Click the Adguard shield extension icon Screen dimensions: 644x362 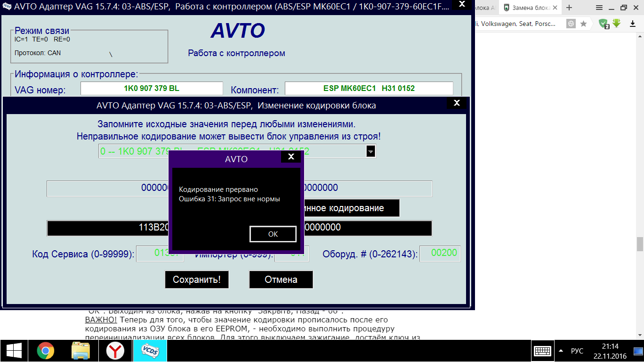point(603,24)
